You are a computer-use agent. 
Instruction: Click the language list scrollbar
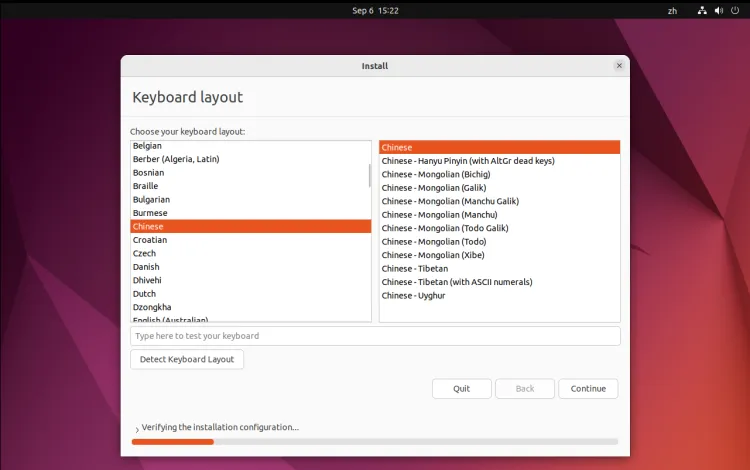[371, 176]
